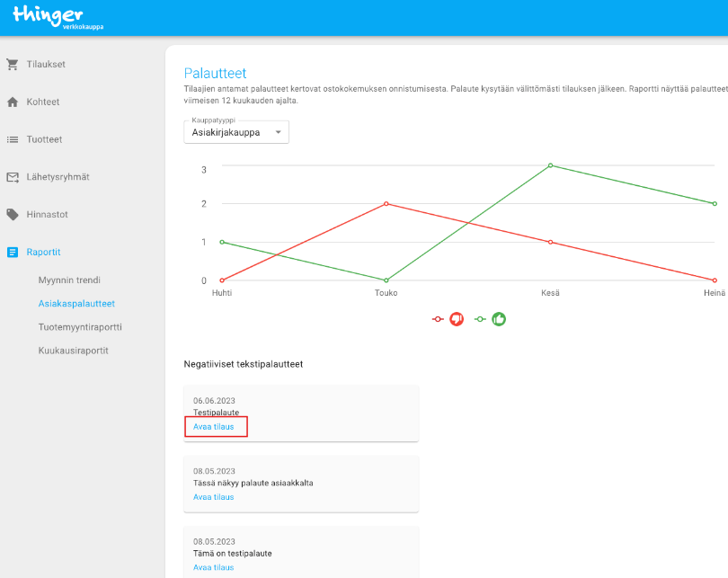The width and height of the screenshot is (728, 578).
Task: Collapse the Raportit menu section
Action: click(43, 252)
